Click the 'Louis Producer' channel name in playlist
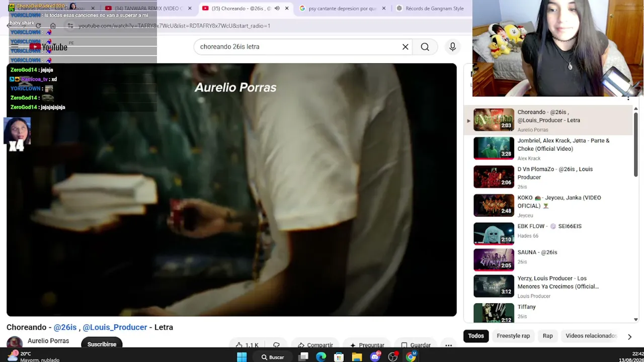Viewport: 644px width, 362px height. [x=534, y=296]
